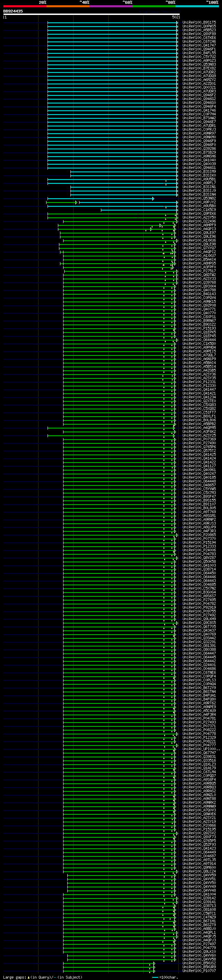Image resolution: width=222 pixels, height=980 pixels.
Task: Select hit label UniRef100_Q9LE97
Action: [199, 233]
